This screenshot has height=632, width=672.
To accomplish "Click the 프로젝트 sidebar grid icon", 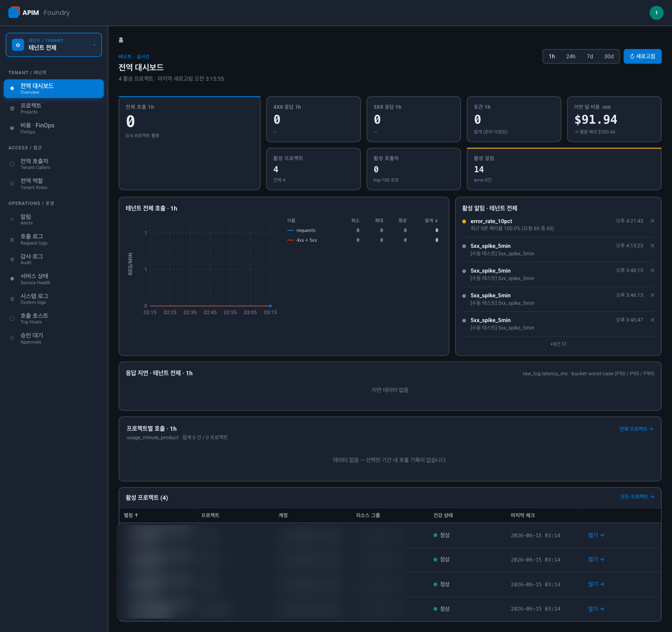I will coord(12,108).
